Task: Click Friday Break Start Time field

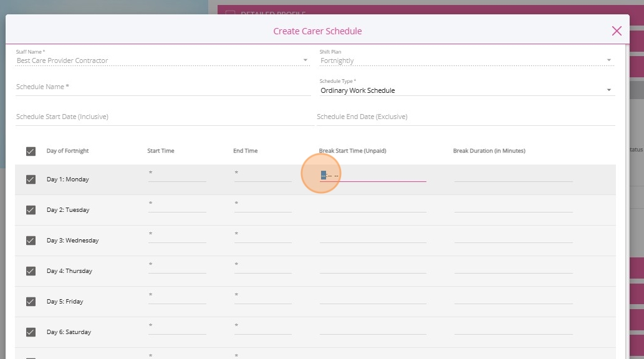Action: [373, 298]
